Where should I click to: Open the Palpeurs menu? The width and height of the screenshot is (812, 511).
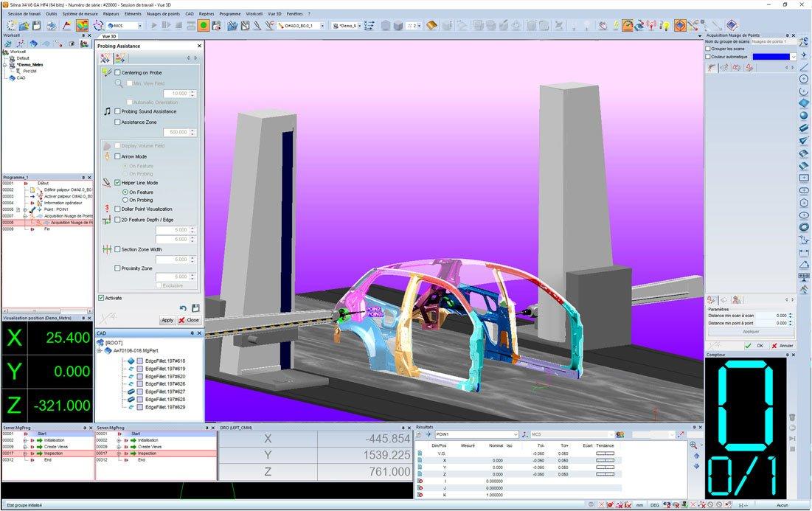[x=111, y=14]
